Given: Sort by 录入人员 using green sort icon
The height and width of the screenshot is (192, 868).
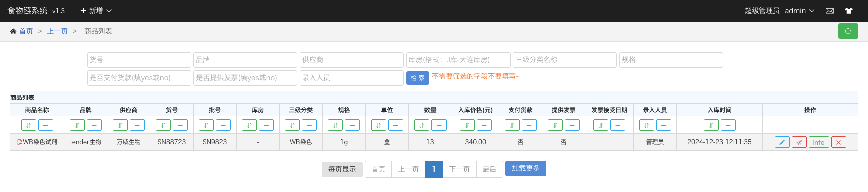Looking at the screenshot, I should [x=647, y=125].
